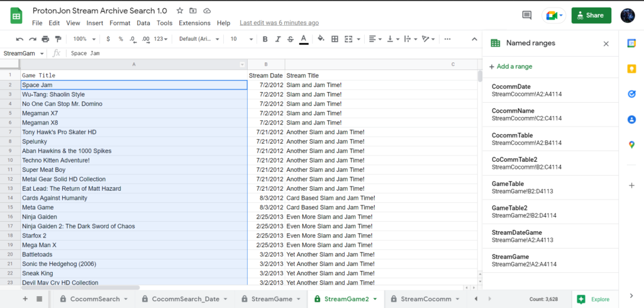This screenshot has width=644, height=308.
Task: Open the font size dropdown
Action: point(241,39)
